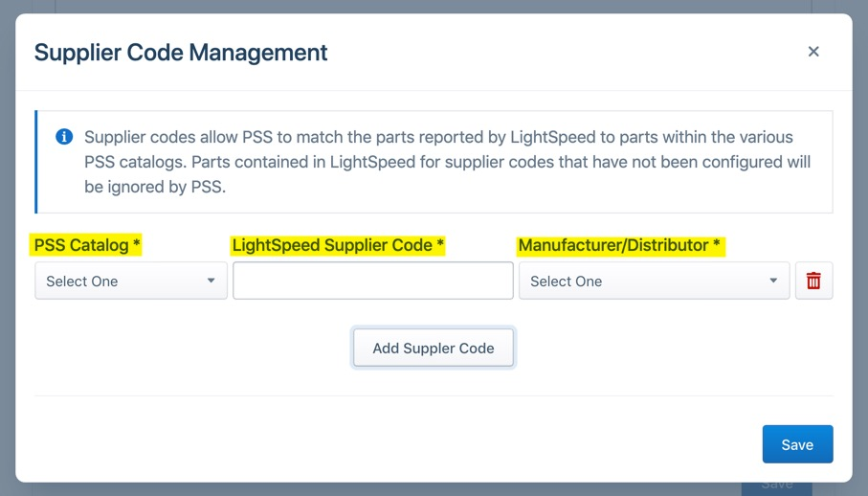
Task: Click the PSS Catalog label
Action: [87, 245]
